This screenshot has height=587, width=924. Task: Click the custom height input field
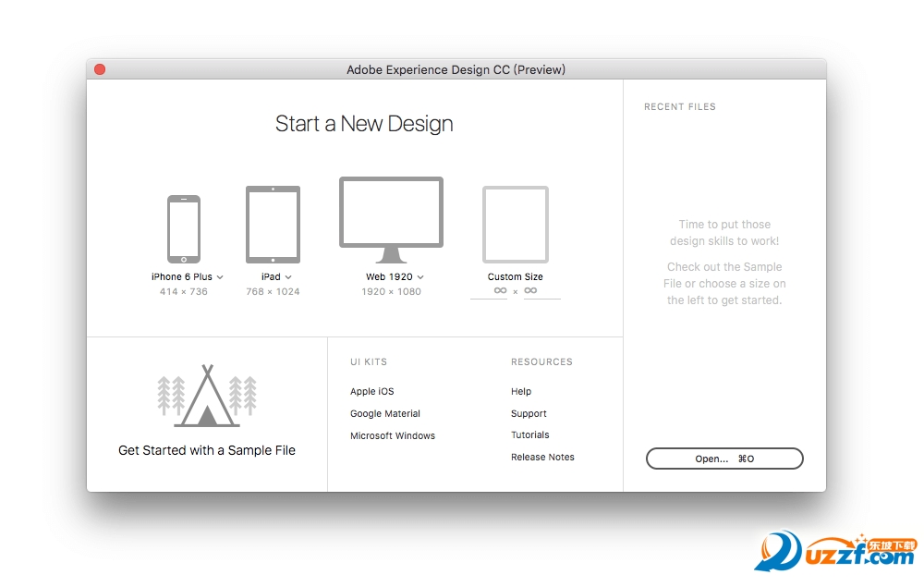(542, 292)
